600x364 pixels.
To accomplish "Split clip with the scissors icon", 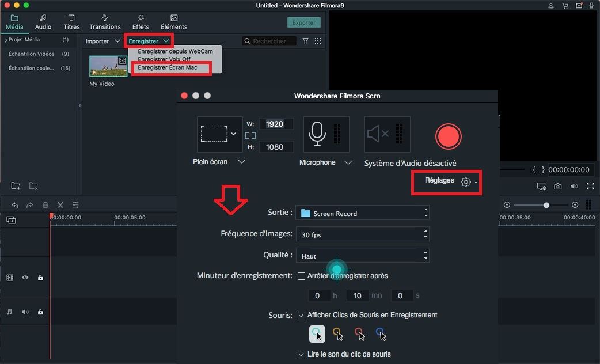I will 60,205.
